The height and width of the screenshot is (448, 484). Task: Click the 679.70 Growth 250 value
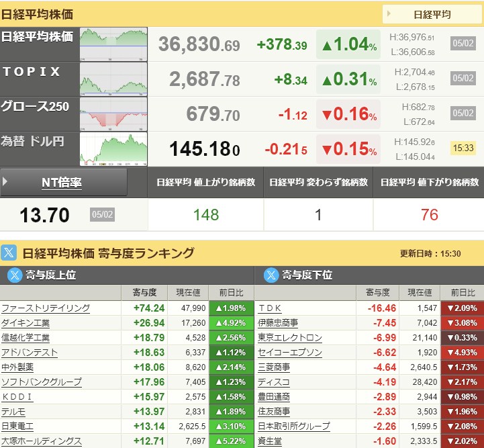[x=213, y=114]
